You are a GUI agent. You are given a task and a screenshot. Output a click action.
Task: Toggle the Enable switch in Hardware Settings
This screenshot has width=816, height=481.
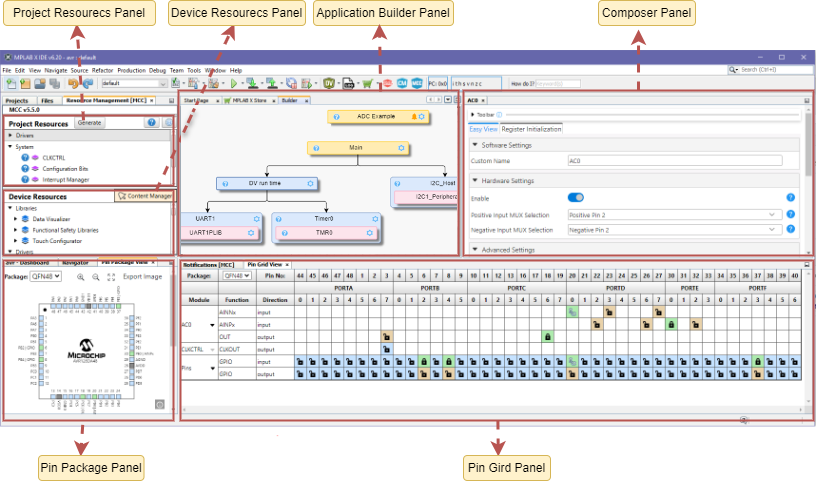click(x=576, y=198)
